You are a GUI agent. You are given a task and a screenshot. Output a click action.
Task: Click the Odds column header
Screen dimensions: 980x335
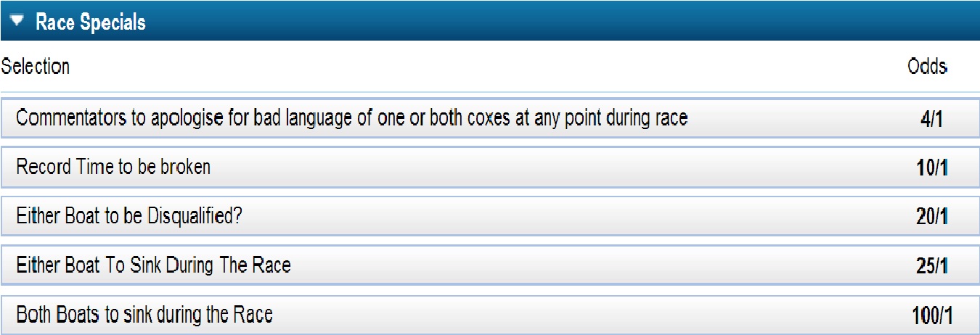click(927, 67)
